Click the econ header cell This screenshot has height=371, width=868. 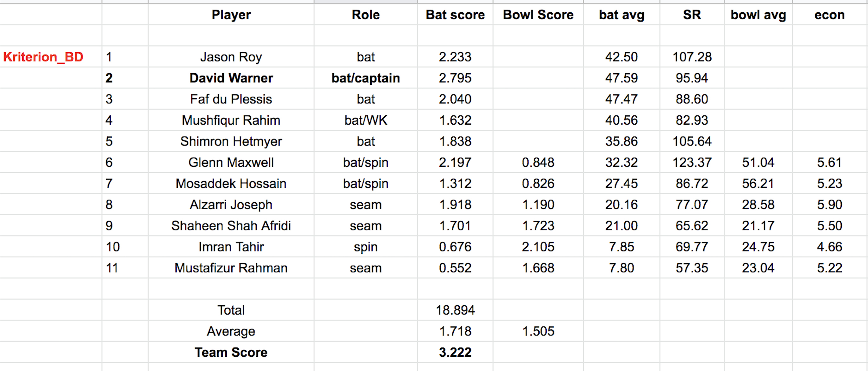click(829, 15)
